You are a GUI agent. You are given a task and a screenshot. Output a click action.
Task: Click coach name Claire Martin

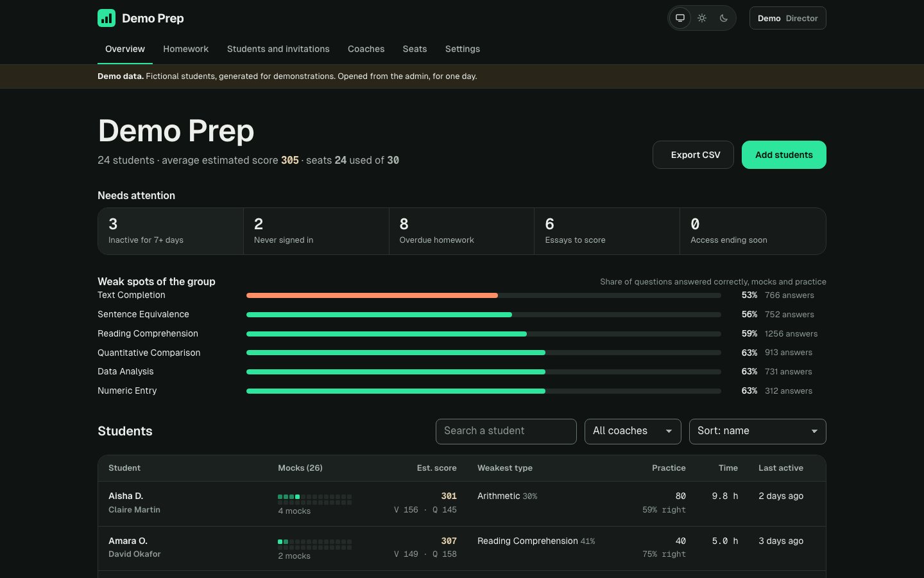click(134, 509)
